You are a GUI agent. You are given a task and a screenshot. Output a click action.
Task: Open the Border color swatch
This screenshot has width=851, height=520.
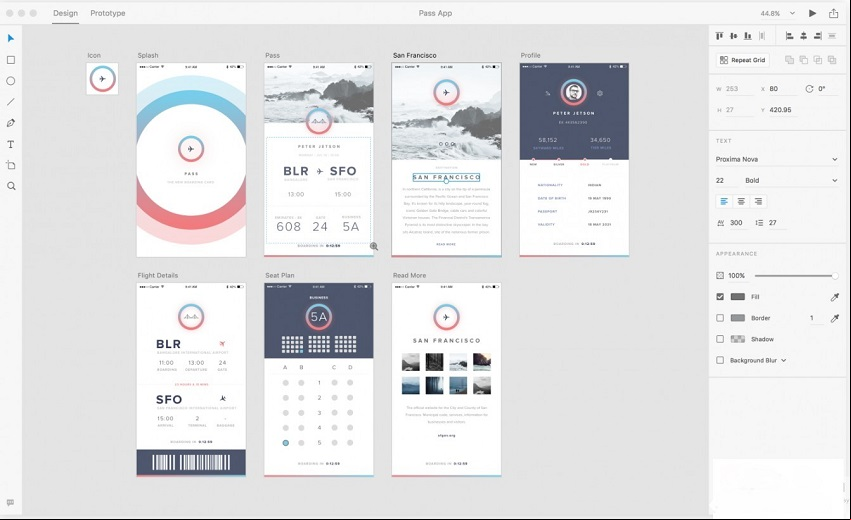pyautogui.click(x=738, y=318)
